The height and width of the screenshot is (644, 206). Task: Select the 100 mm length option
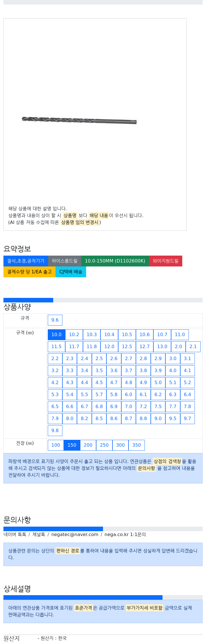click(56, 445)
